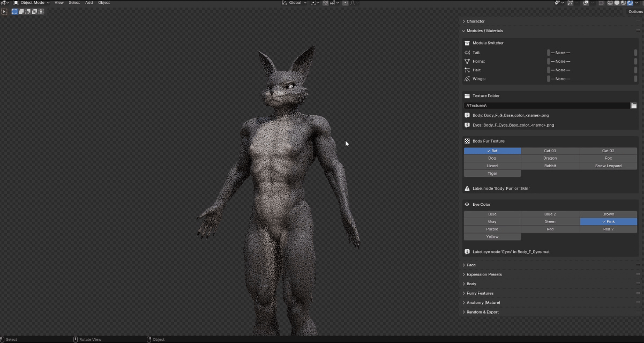Set eye color to Blue 2

(x=550, y=214)
